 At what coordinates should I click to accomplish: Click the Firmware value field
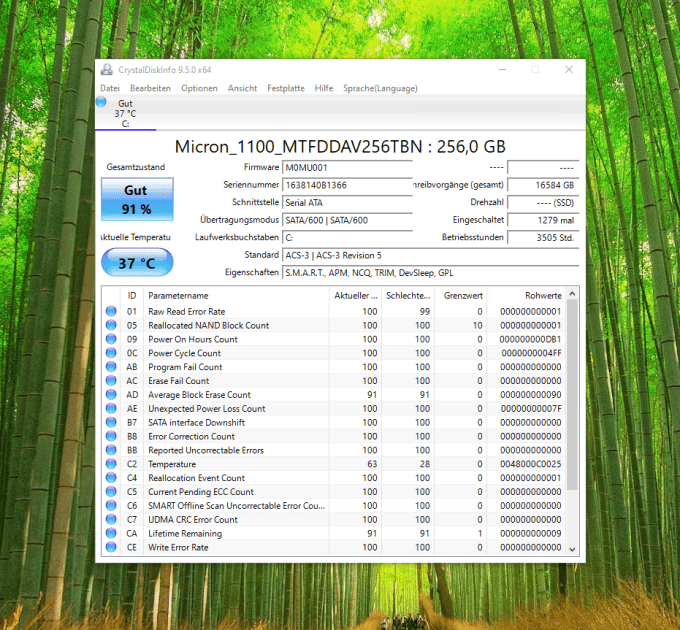click(x=346, y=167)
